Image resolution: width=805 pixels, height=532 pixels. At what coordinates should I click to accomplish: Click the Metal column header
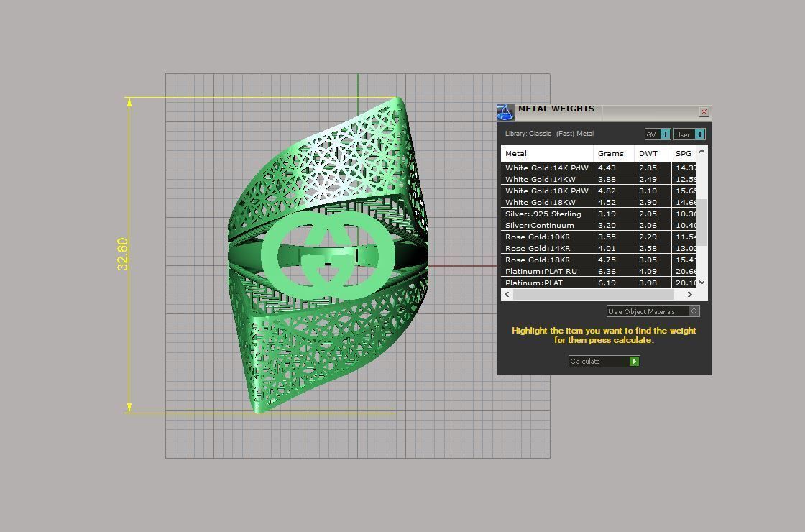(x=547, y=153)
